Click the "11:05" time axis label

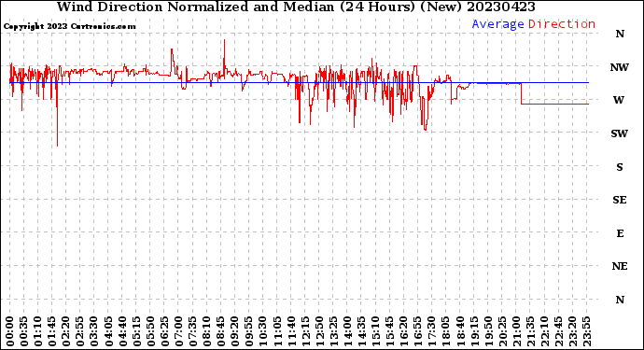pyautogui.click(x=277, y=331)
